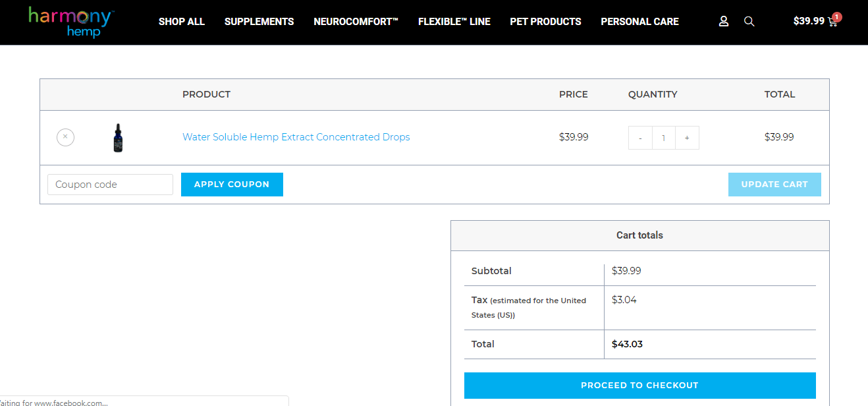Click the product row total $39.99

779,137
